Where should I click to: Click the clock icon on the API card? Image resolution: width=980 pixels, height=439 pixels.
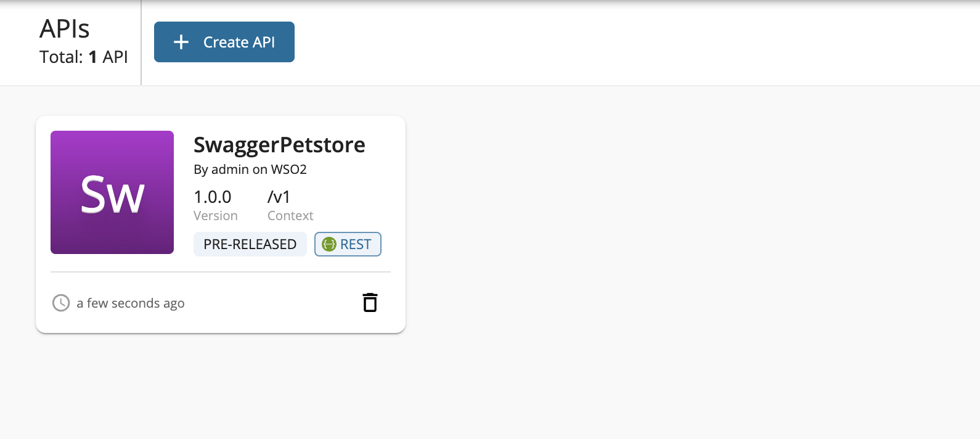click(61, 303)
